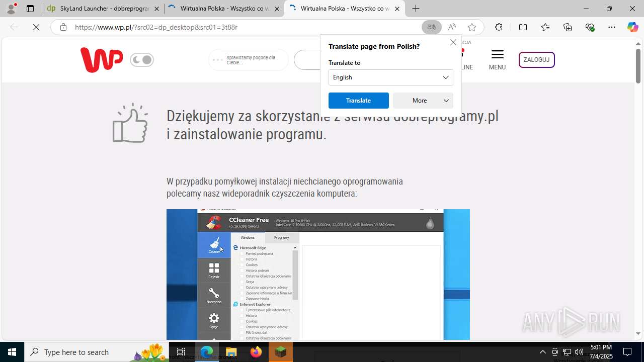This screenshot has width=644, height=362.
Task: Open a new browser tab
Action: 416,9
